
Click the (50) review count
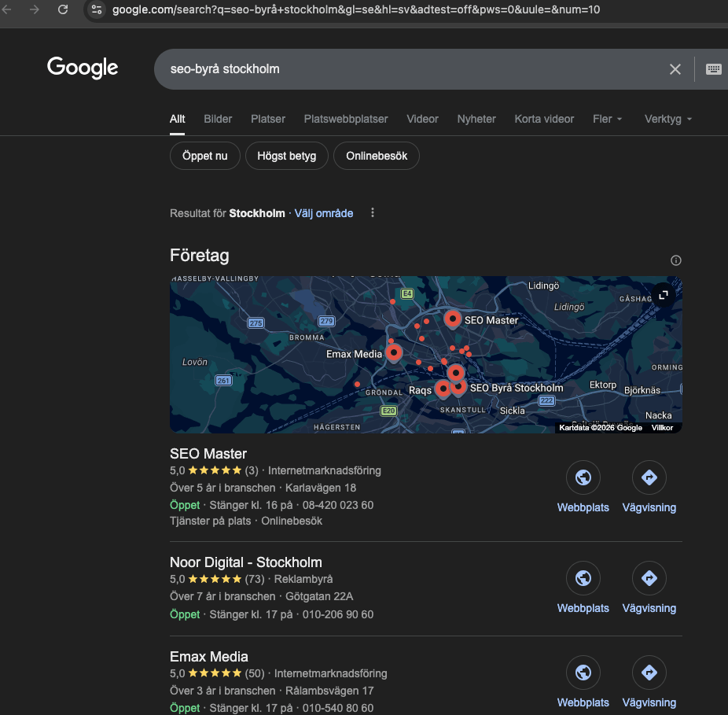[255, 673]
